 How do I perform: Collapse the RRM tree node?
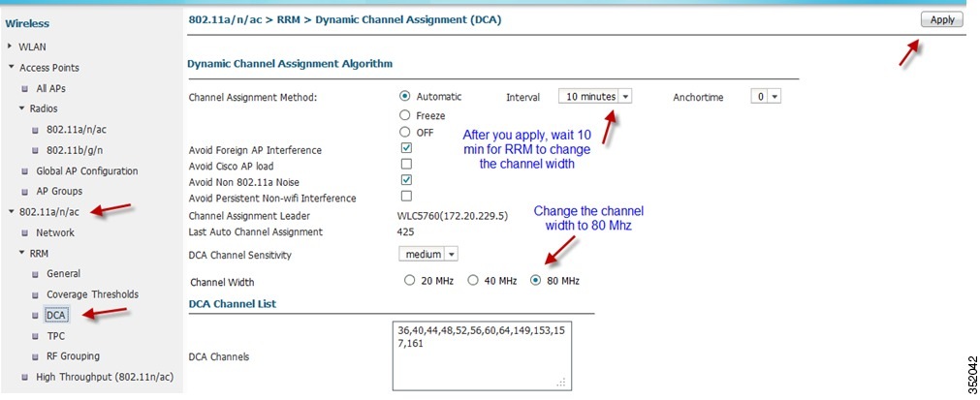coord(22,254)
